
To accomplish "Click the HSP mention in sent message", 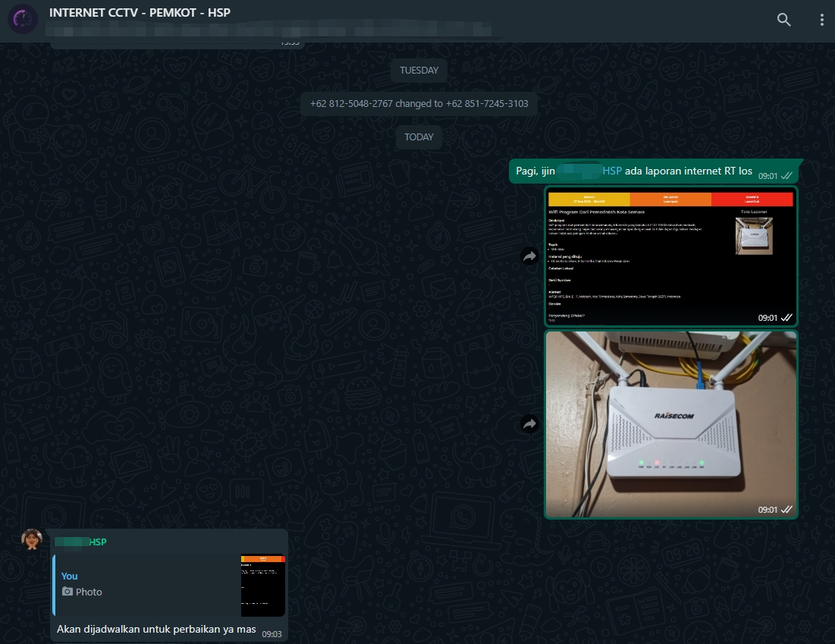I will coord(612,171).
